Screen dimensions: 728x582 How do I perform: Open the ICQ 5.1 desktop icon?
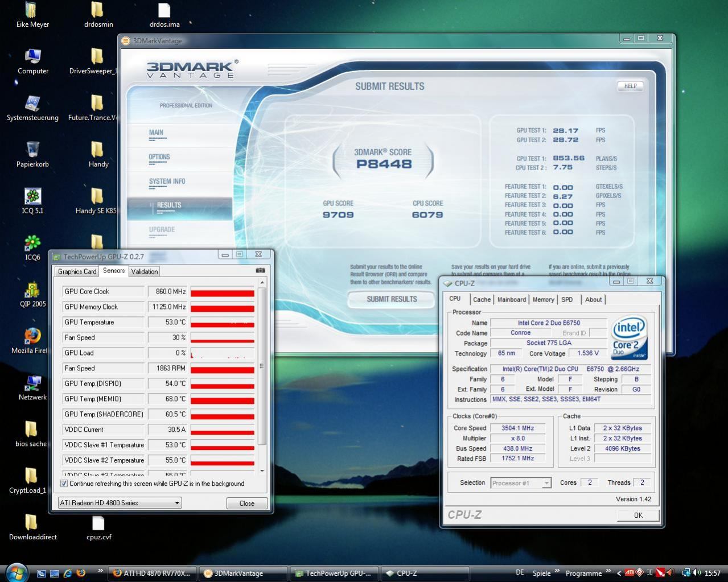(32, 197)
